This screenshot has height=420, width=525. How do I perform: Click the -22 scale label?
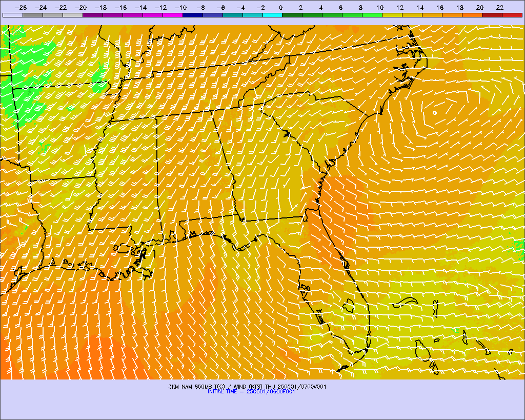pos(60,8)
